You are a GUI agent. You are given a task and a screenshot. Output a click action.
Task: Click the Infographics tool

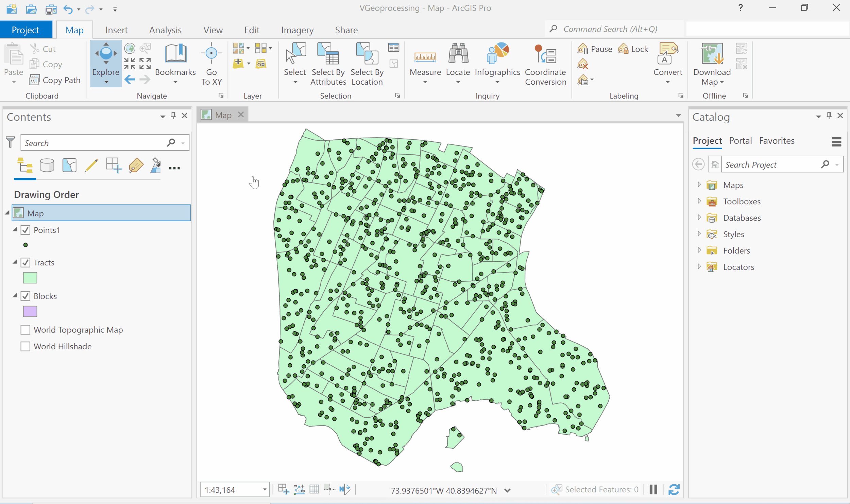497,63
